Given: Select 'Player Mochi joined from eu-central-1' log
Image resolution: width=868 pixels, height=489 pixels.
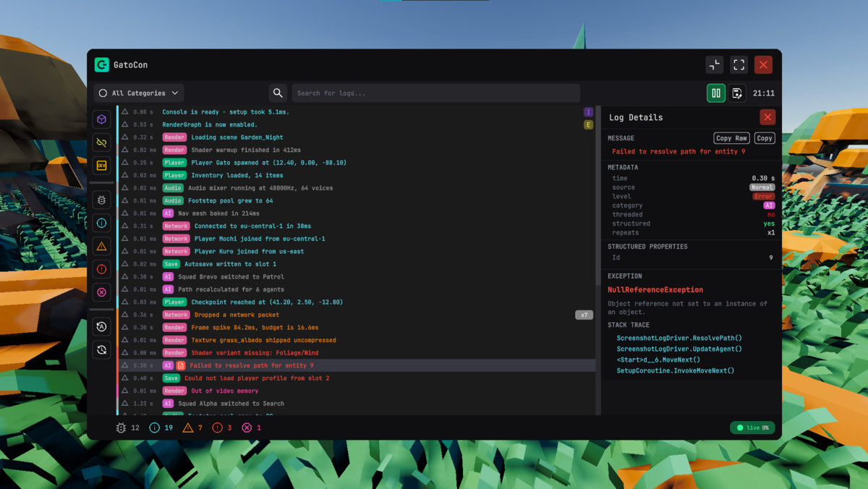Looking at the screenshot, I should (358, 239).
